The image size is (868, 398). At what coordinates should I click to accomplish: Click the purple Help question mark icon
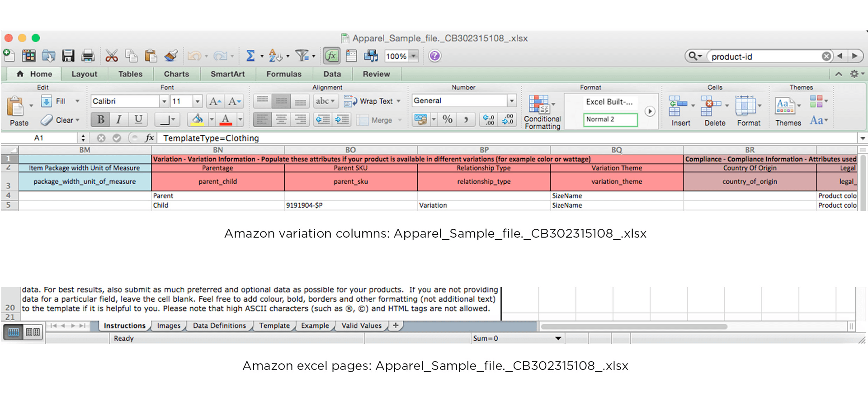pos(434,56)
